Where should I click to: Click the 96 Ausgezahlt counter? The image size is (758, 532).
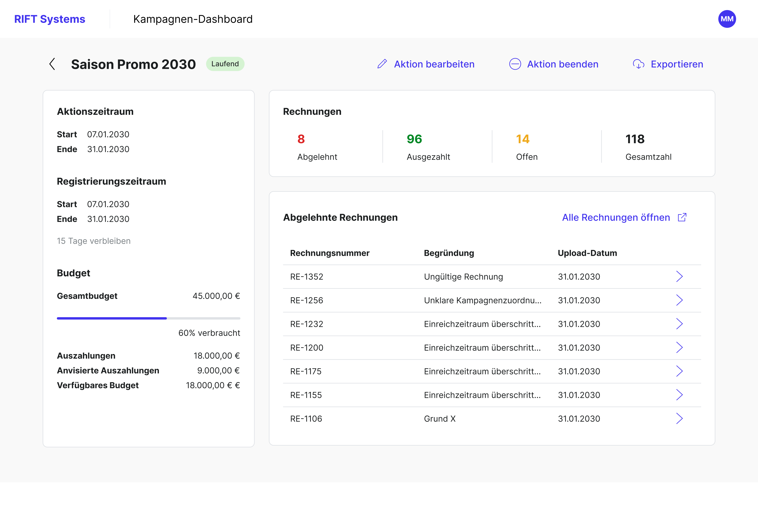(428, 147)
